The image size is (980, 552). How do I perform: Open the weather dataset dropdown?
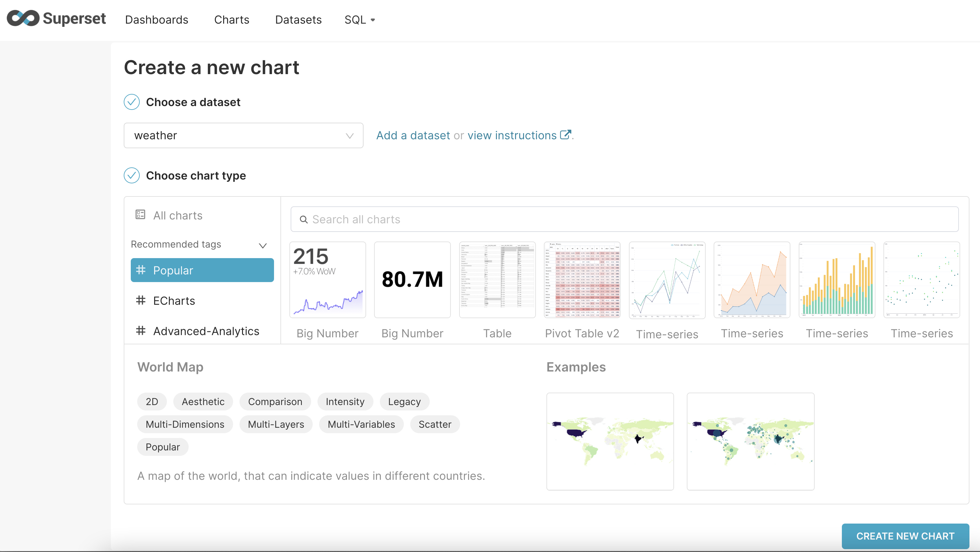click(243, 135)
